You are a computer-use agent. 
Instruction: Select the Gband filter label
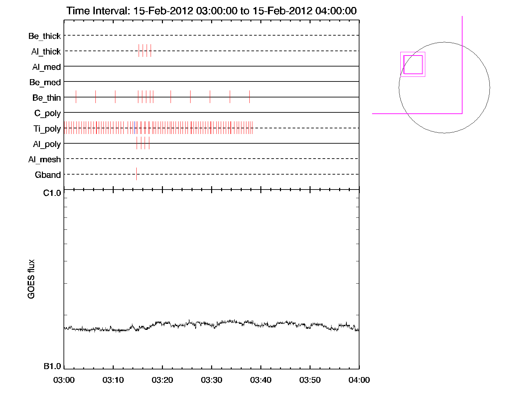[x=48, y=175]
